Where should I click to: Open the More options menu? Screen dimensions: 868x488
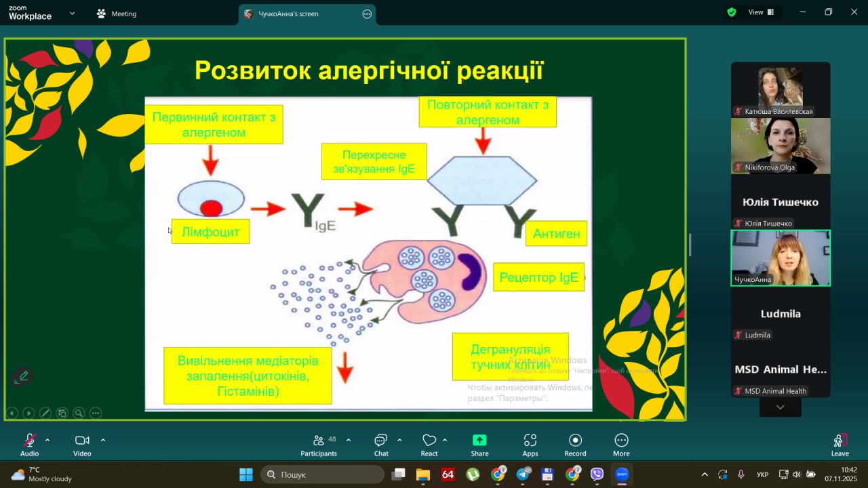pyautogui.click(x=621, y=444)
